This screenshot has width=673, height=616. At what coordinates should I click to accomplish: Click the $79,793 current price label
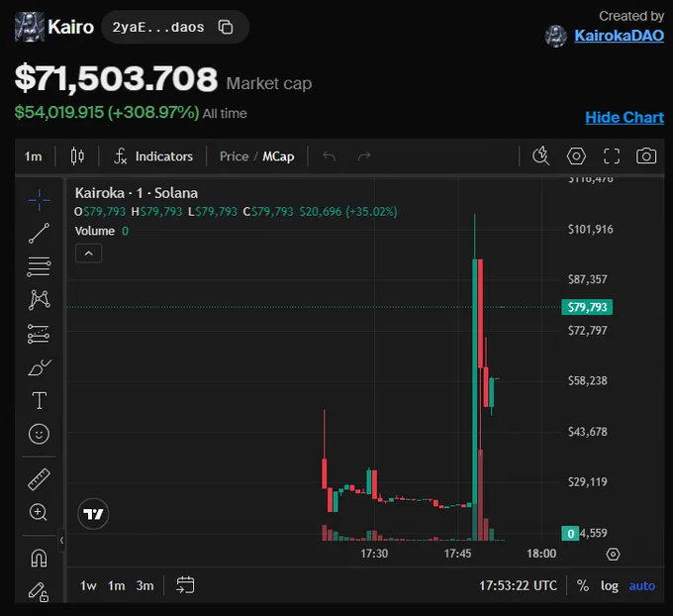pyautogui.click(x=587, y=307)
